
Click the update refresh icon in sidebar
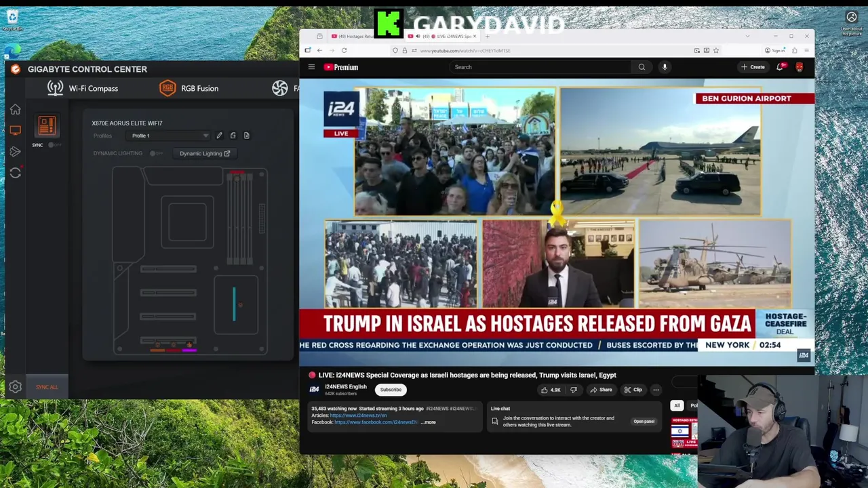click(15, 173)
